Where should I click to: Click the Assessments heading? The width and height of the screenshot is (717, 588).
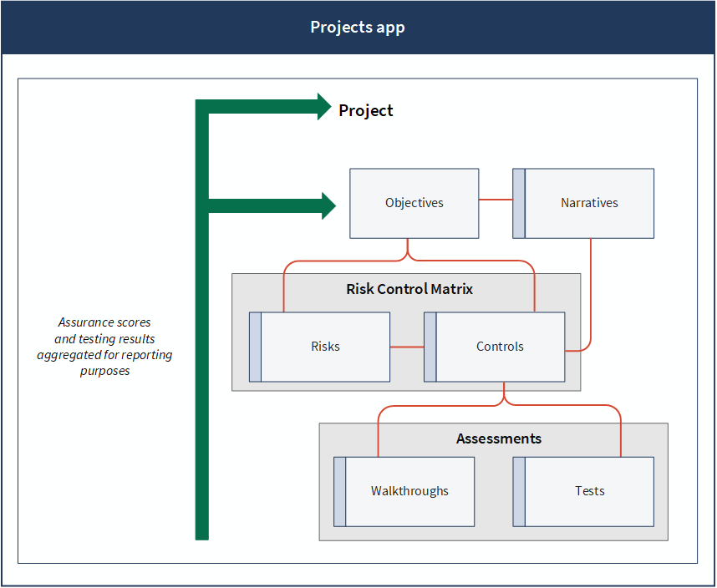point(498,438)
